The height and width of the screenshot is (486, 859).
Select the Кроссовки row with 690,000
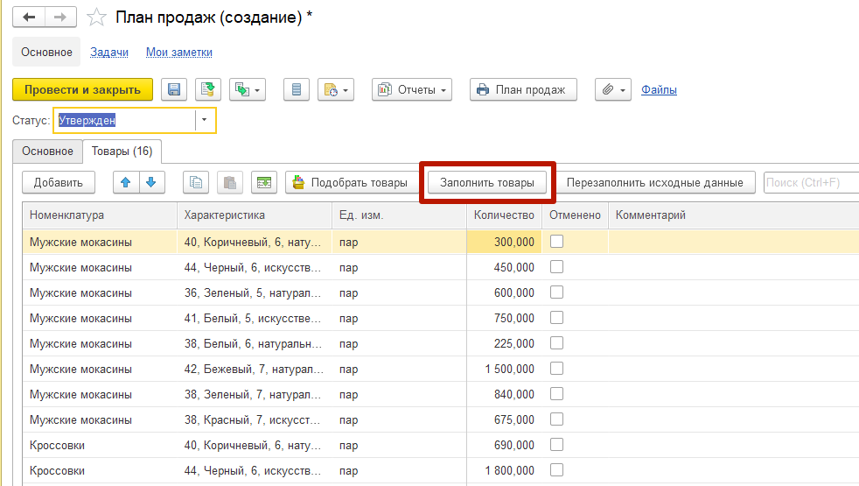pos(441,445)
